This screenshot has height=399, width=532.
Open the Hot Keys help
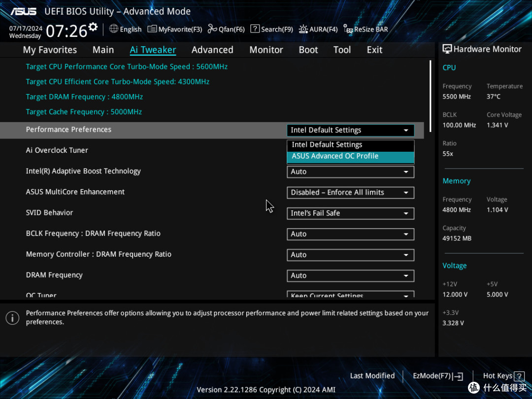pyautogui.click(x=503, y=376)
